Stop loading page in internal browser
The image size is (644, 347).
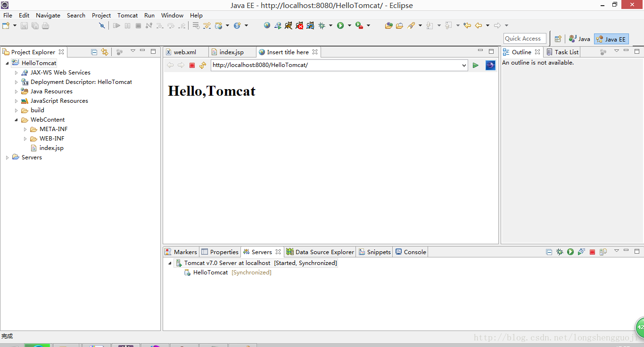point(192,65)
